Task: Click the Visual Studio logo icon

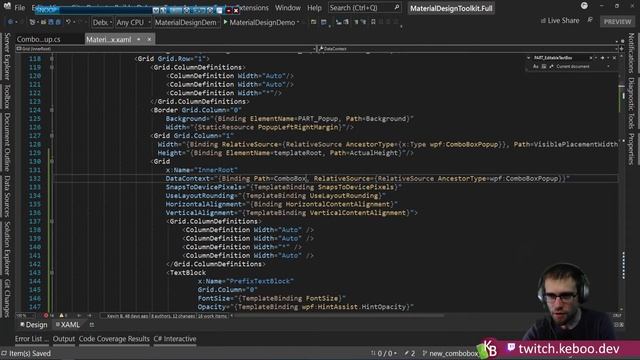Action: (x=7, y=6)
